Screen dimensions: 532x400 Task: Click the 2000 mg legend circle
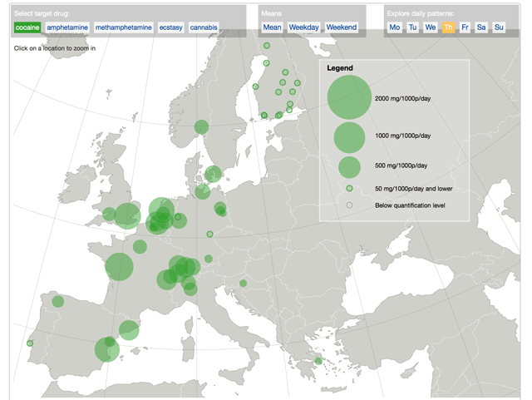point(349,98)
